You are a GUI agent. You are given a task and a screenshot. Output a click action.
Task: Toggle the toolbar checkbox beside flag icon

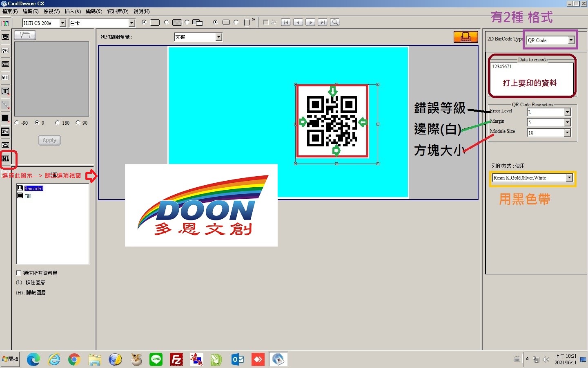pos(266,22)
